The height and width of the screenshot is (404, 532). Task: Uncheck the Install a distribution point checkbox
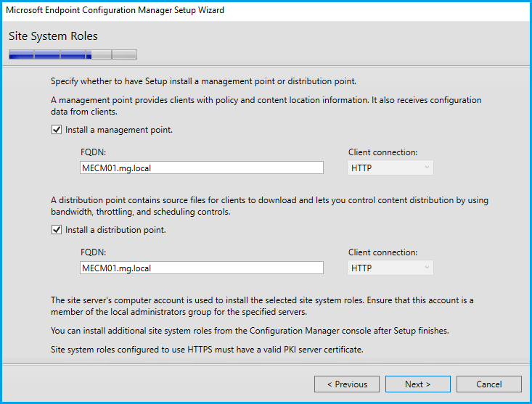(57, 230)
